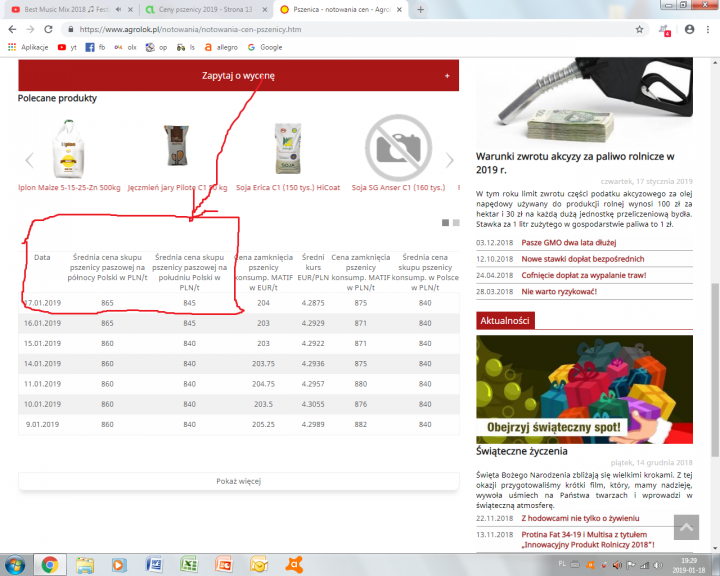Click the scroll-to-top arrow button

686,527
